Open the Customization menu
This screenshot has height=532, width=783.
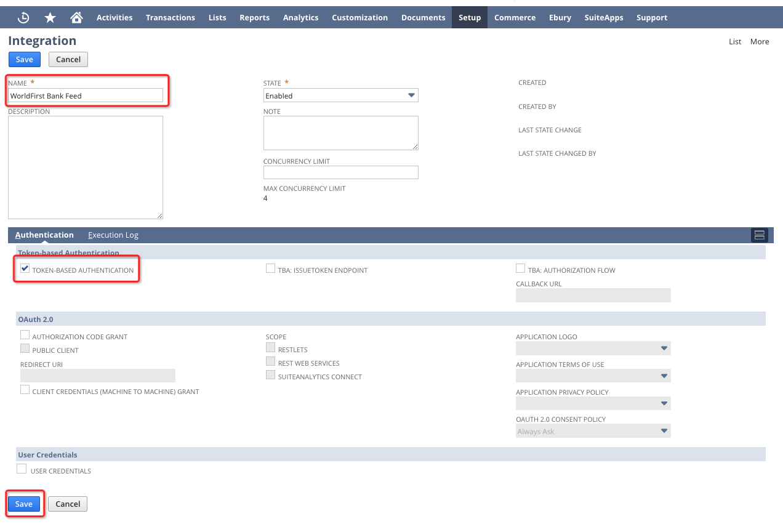point(359,18)
